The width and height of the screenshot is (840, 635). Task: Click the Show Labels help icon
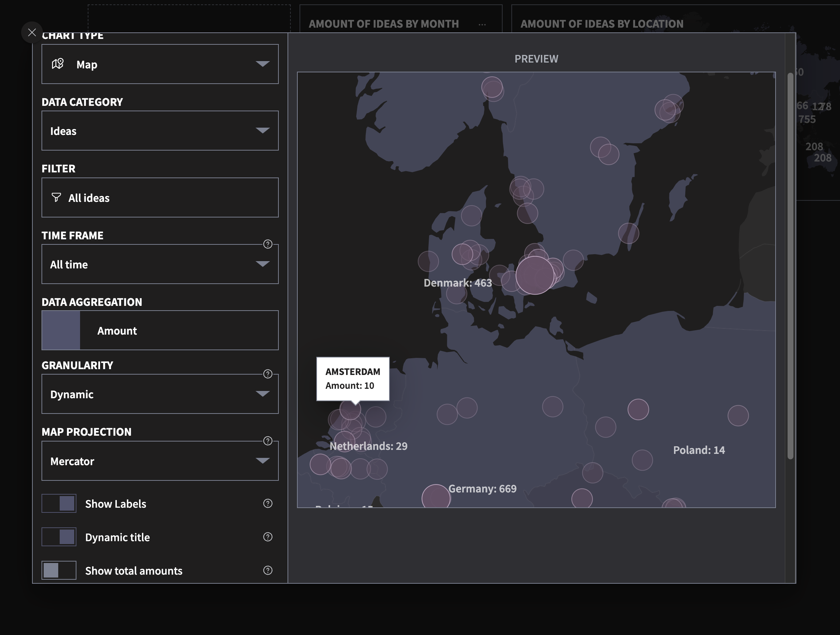pyautogui.click(x=268, y=503)
